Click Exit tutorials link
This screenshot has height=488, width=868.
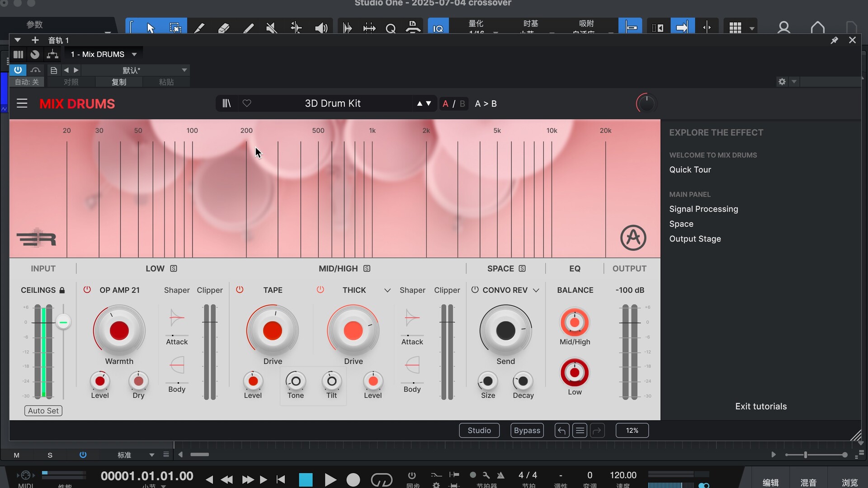point(761,406)
